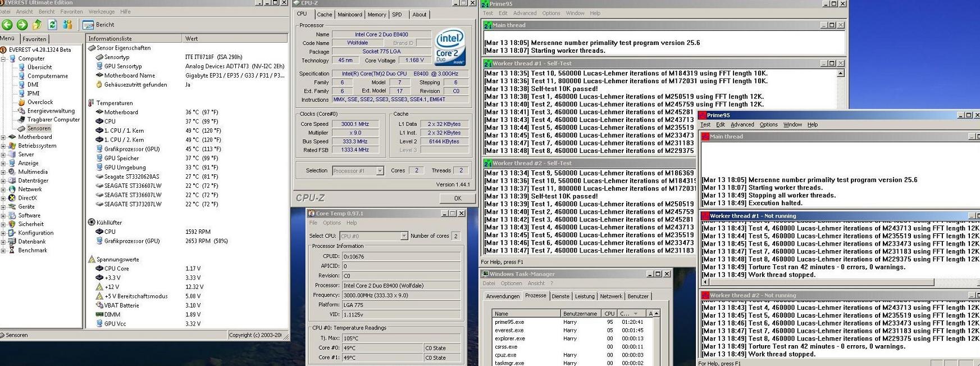
Task: Go back with EVEREST green back arrow
Action: 7,25
